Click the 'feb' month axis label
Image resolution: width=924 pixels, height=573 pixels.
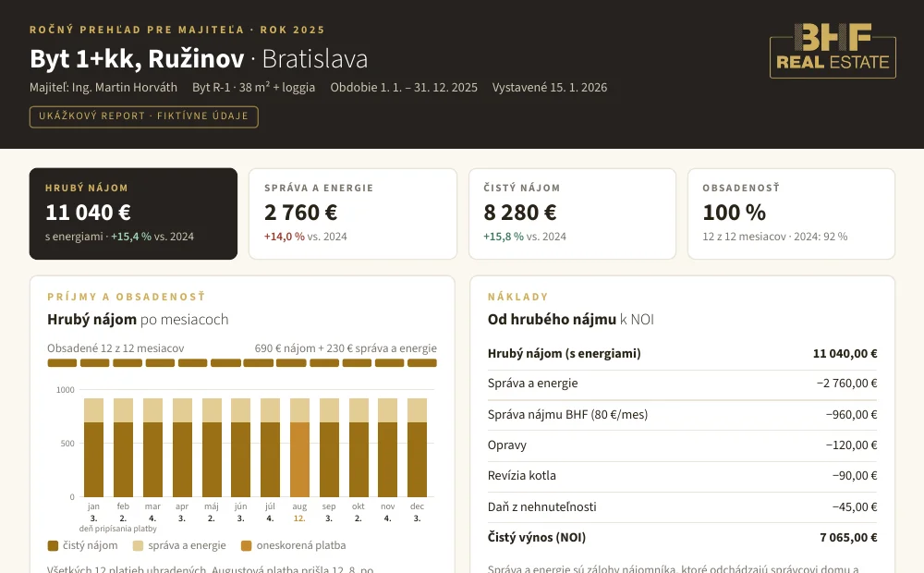point(123,506)
